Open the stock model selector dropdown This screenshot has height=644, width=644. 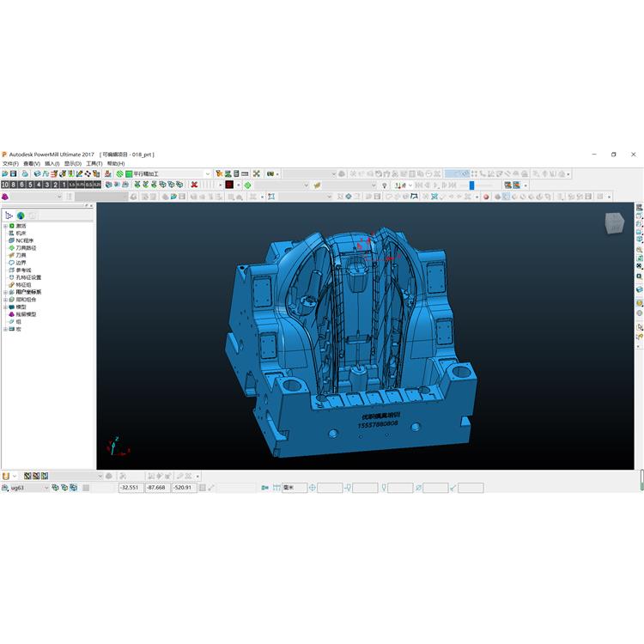point(59,197)
